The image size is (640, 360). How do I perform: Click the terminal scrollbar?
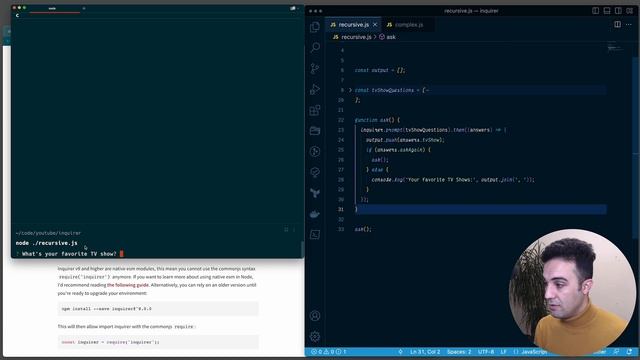302,249
